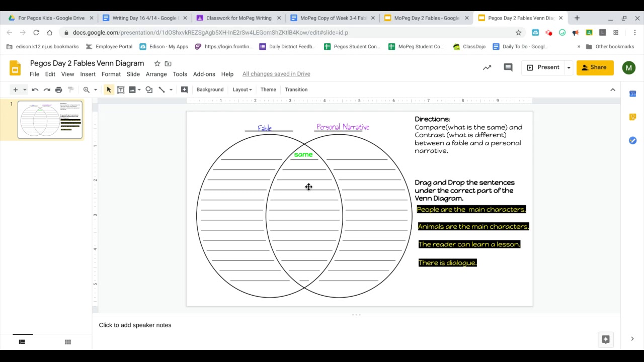Open the activity dashboard trend icon
Screen dimensions: 644x362
point(487,67)
